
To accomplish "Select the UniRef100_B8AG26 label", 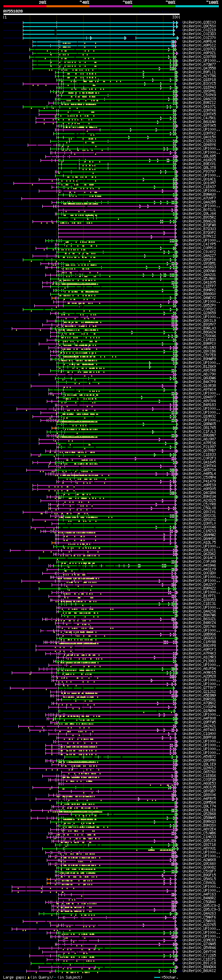I will click(199, 221).
